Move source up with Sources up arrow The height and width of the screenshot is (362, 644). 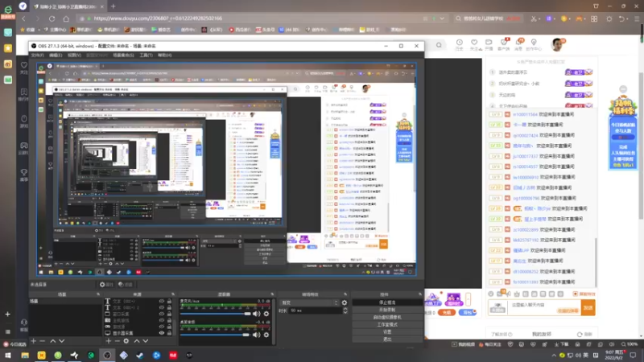(x=137, y=341)
